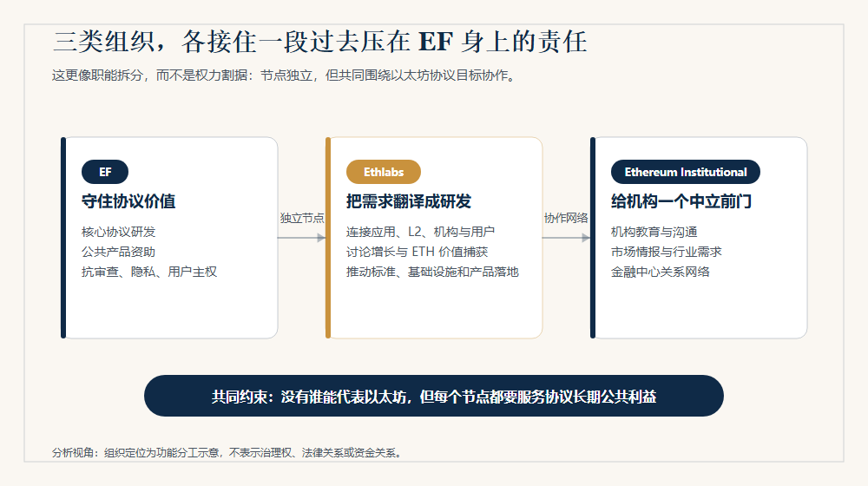Screen dimensions: 868x486
Task: Click the line 公共产品资助
Action: (x=118, y=252)
